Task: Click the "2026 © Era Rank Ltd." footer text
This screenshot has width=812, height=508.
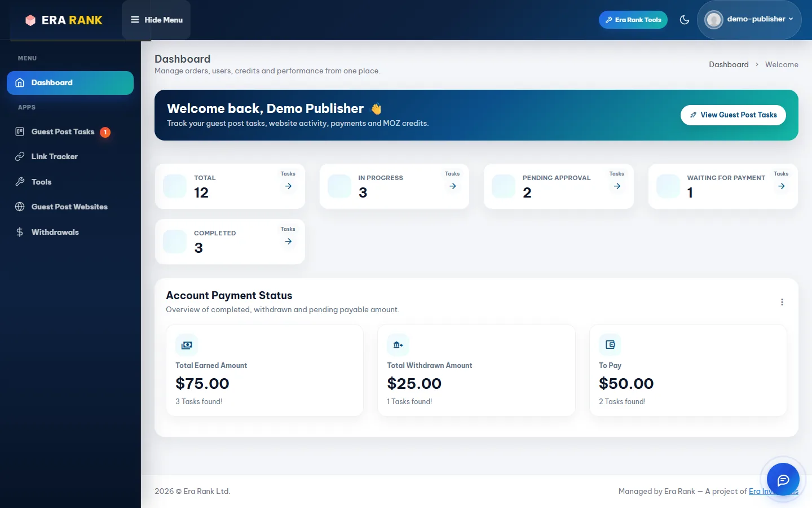Action: point(192,492)
